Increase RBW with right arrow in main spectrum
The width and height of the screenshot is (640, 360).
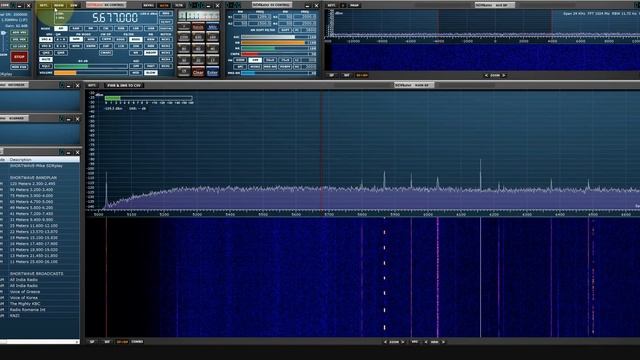443,342
